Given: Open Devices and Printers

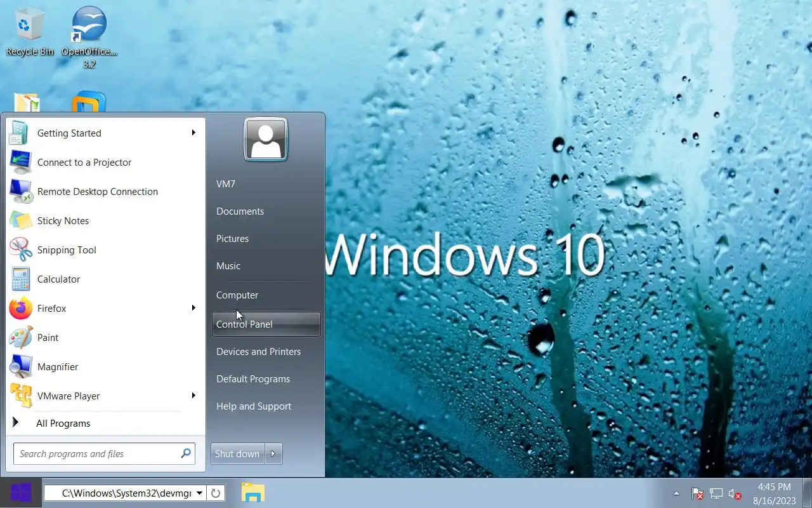Looking at the screenshot, I should coord(258,351).
